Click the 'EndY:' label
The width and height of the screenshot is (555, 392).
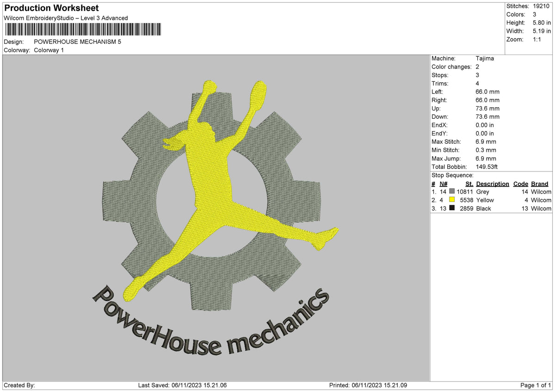tap(440, 133)
